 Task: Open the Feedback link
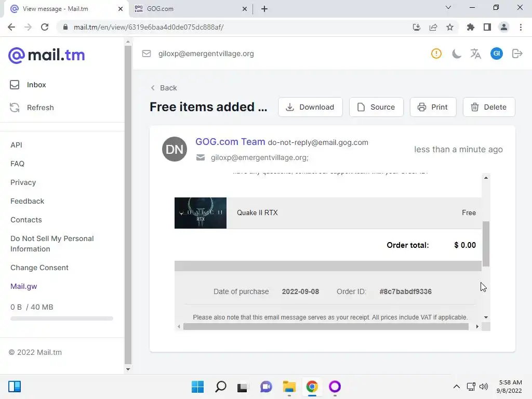click(27, 201)
